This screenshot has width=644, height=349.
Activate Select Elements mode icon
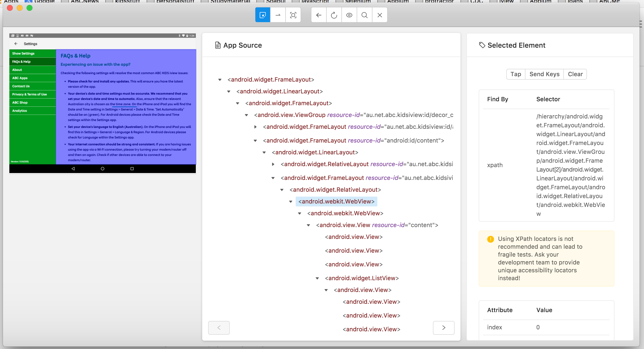262,15
